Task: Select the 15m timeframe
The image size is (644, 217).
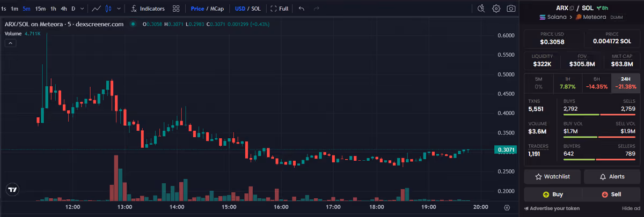Action: tap(40, 9)
